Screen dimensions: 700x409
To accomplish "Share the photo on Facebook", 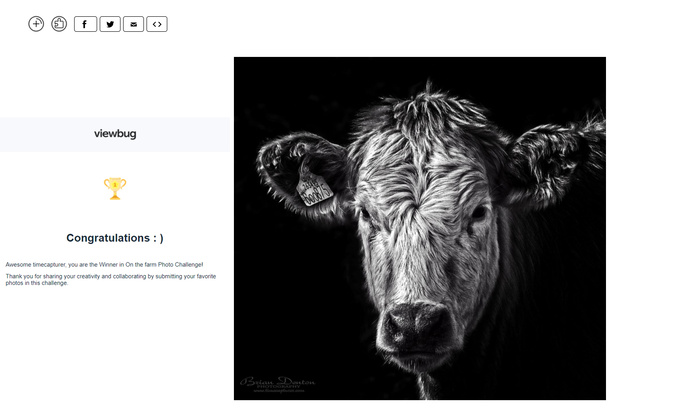I will [x=85, y=24].
